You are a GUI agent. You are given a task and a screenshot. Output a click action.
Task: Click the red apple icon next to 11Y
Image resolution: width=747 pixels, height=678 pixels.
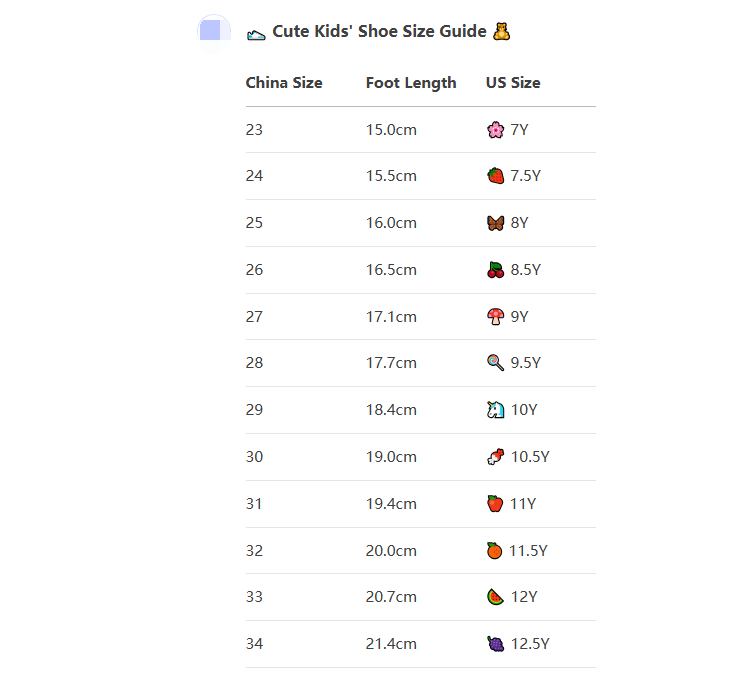(x=495, y=504)
